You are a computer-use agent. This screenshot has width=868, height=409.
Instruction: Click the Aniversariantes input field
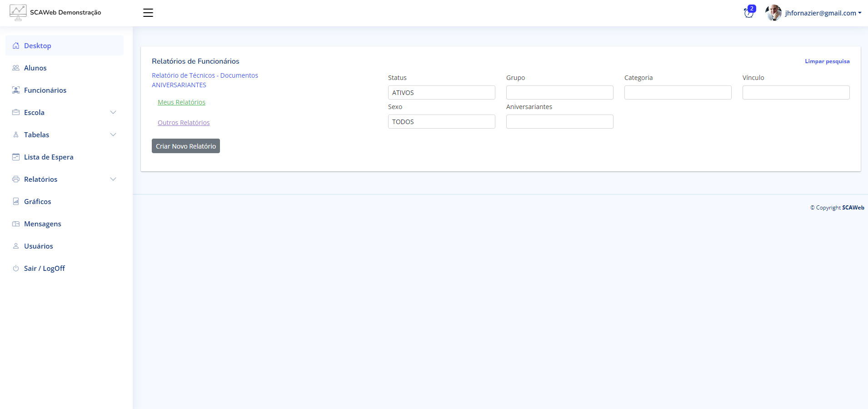(x=559, y=122)
